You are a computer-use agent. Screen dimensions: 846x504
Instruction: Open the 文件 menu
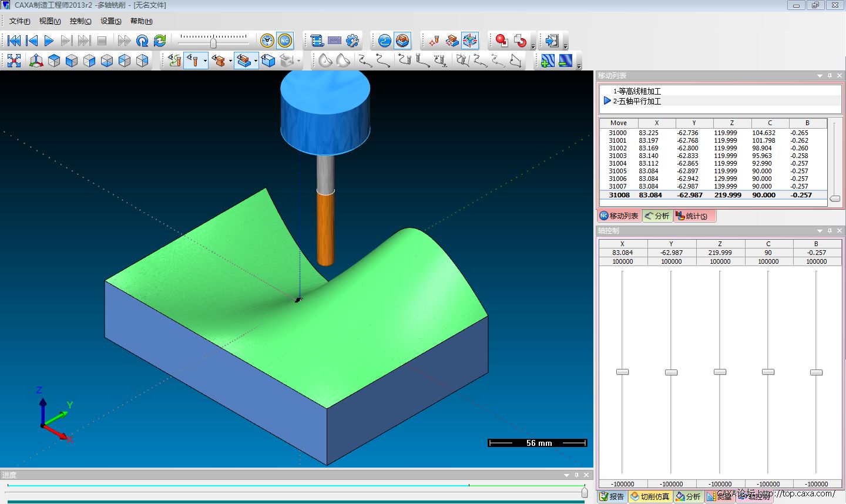click(x=20, y=21)
